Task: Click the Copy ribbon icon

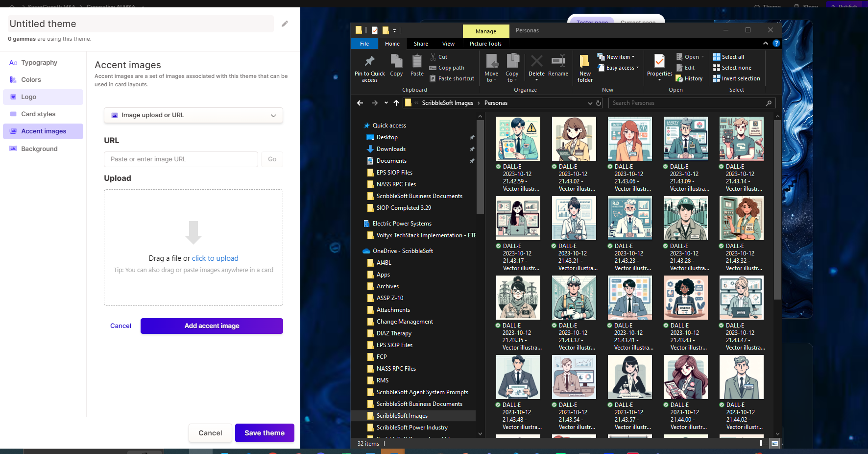Action: tap(396, 65)
